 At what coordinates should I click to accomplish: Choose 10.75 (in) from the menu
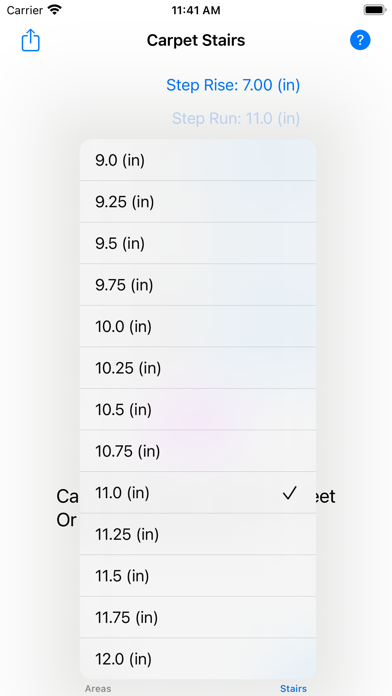pos(198,451)
